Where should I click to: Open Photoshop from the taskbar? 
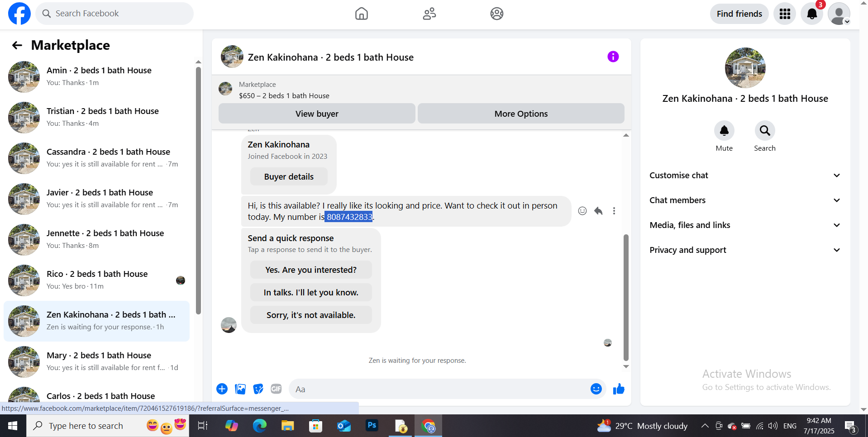click(372, 426)
